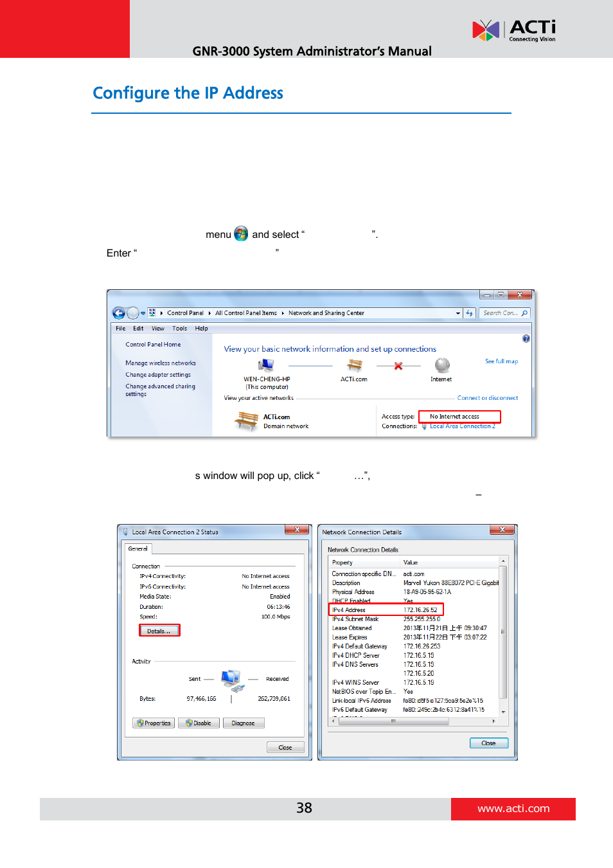Close the Network Connection Details window with X
613x868 pixels.
click(x=502, y=530)
